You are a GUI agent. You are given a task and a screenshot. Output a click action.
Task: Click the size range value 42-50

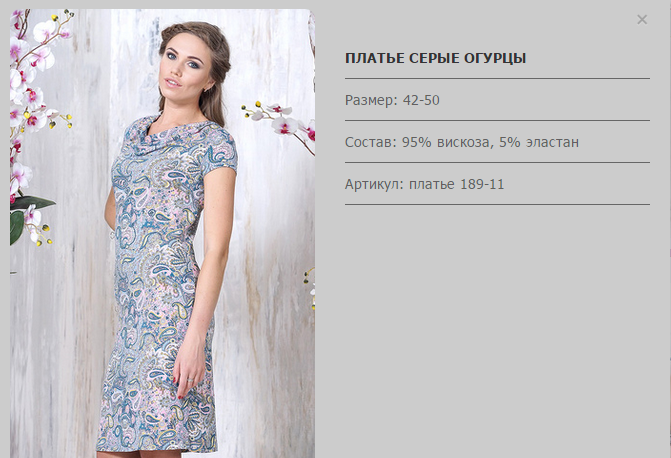coord(421,100)
